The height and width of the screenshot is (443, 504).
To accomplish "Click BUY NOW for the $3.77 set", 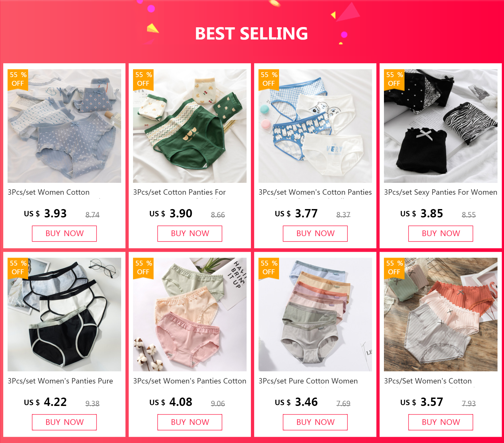I will pos(315,233).
